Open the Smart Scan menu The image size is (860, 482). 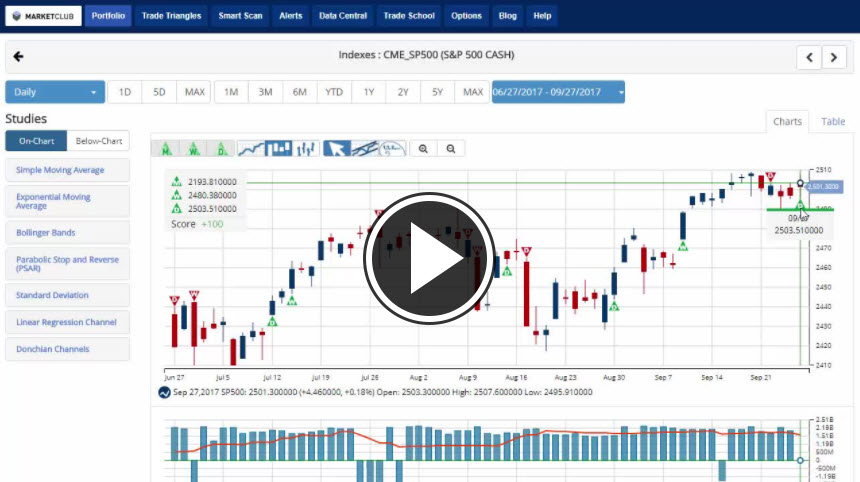(239, 16)
